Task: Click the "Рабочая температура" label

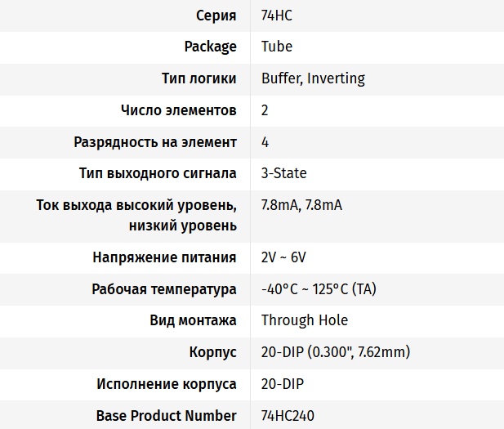Action: (164, 289)
